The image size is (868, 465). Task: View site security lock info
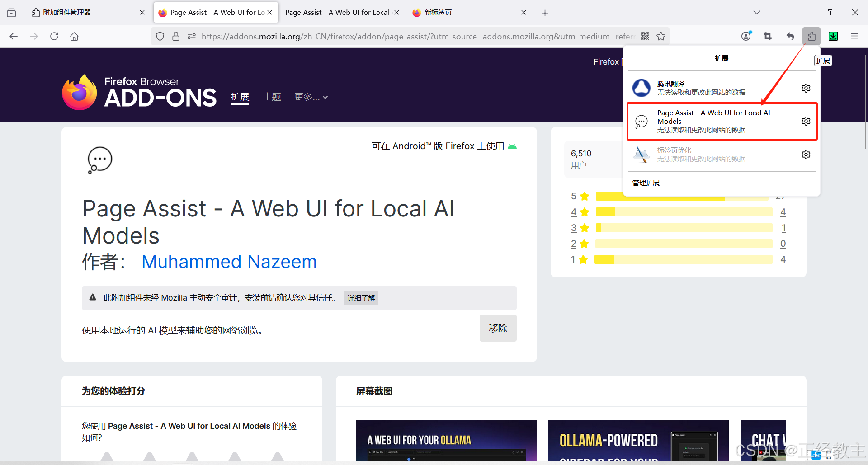176,36
